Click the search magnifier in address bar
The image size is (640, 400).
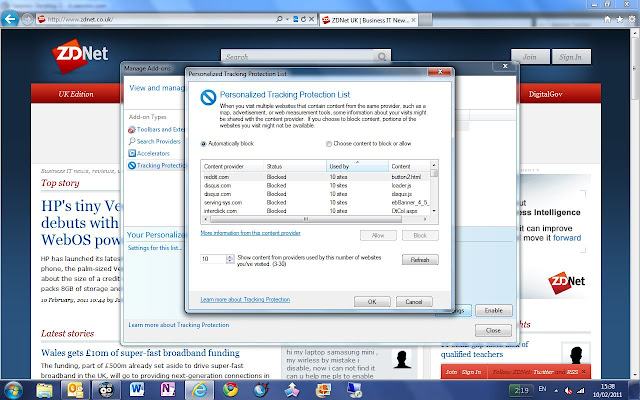279,19
